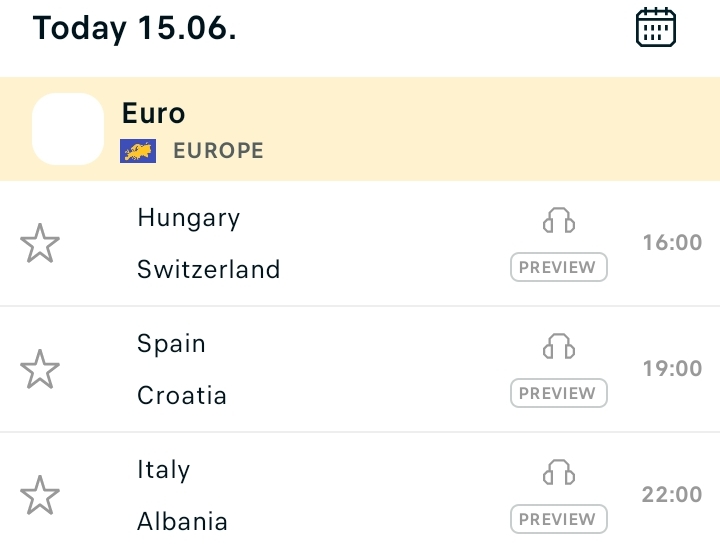Select the Croatia team name
The width and height of the screenshot is (720, 553).
(x=182, y=395)
